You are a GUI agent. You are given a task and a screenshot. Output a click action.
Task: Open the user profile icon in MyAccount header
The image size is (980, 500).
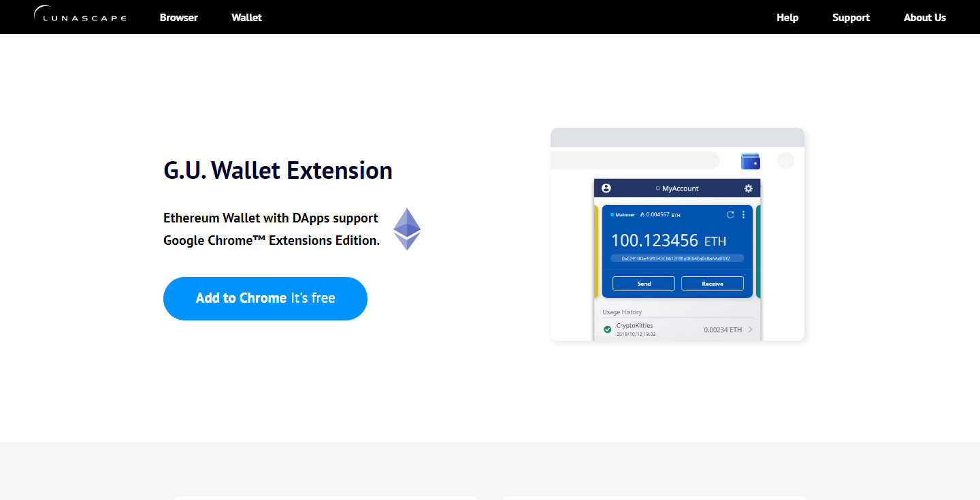(x=606, y=188)
